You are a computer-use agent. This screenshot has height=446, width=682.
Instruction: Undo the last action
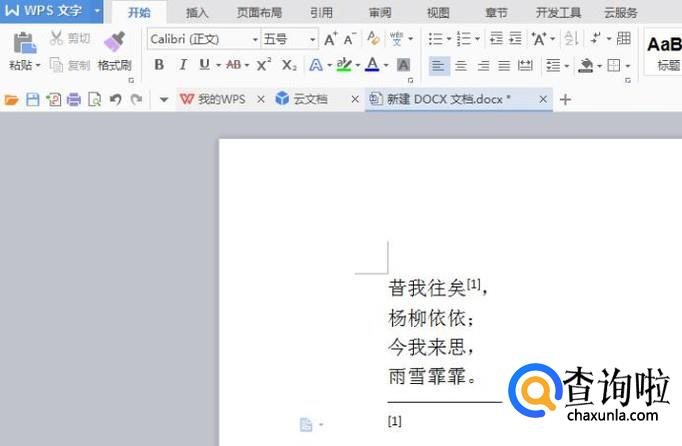[x=115, y=100]
